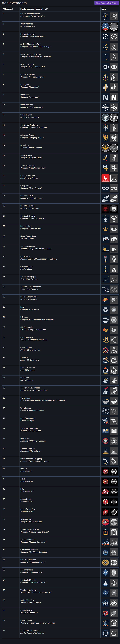Click red Ryujin icon for Back to the Grind
The image size is (120, 644).
pos(106,178)
